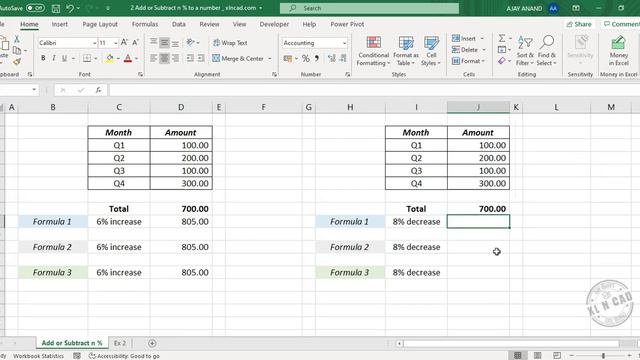Open the Data tab
Screen dimensions: 640x360
click(179, 24)
